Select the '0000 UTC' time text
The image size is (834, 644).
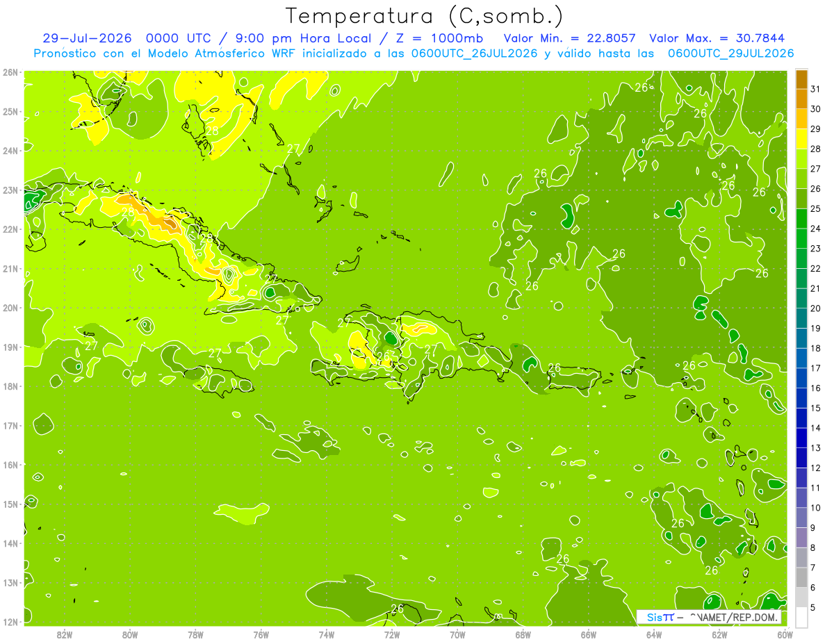coord(179,38)
